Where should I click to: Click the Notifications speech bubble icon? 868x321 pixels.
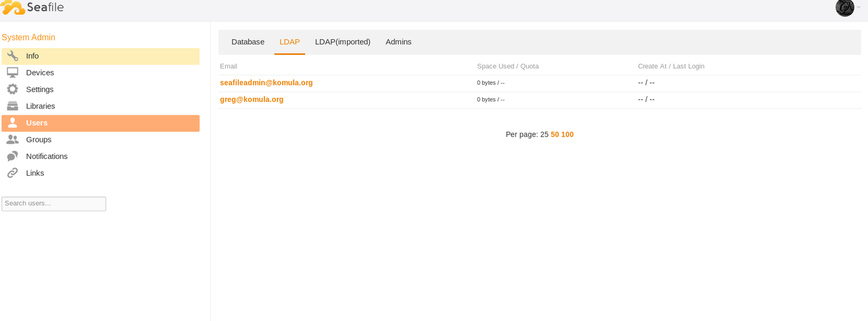tap(12, 156)
